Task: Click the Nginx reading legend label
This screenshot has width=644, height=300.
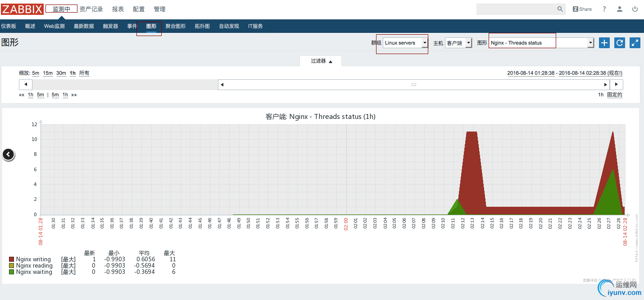Action: [34, 266]
